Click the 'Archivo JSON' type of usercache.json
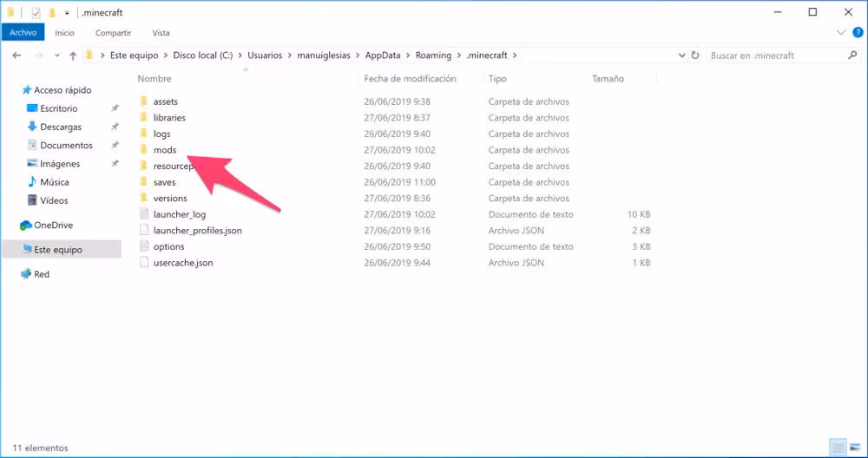This screenshot has height=458, width=868. point(516,263)
